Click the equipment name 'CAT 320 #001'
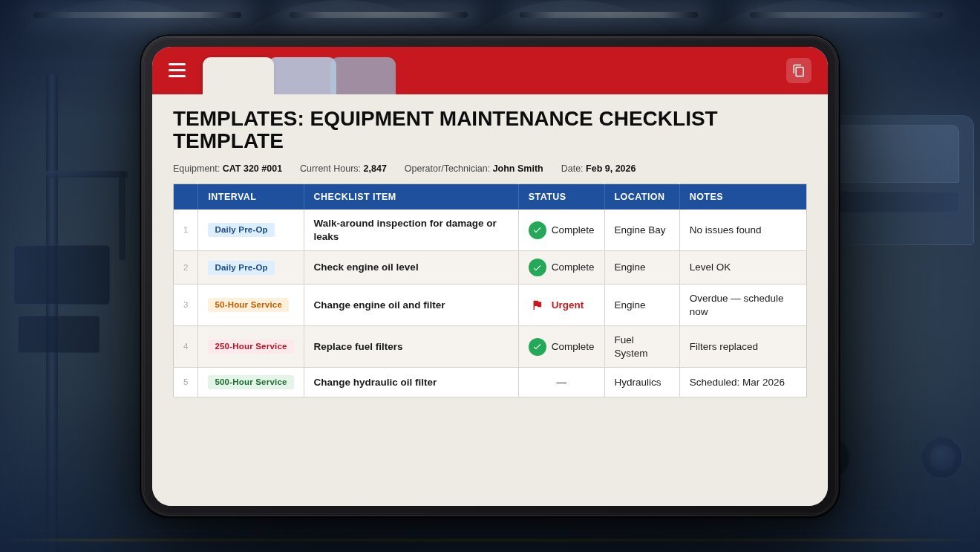Viewport: 980px width, 552px height. pos(252,169)
